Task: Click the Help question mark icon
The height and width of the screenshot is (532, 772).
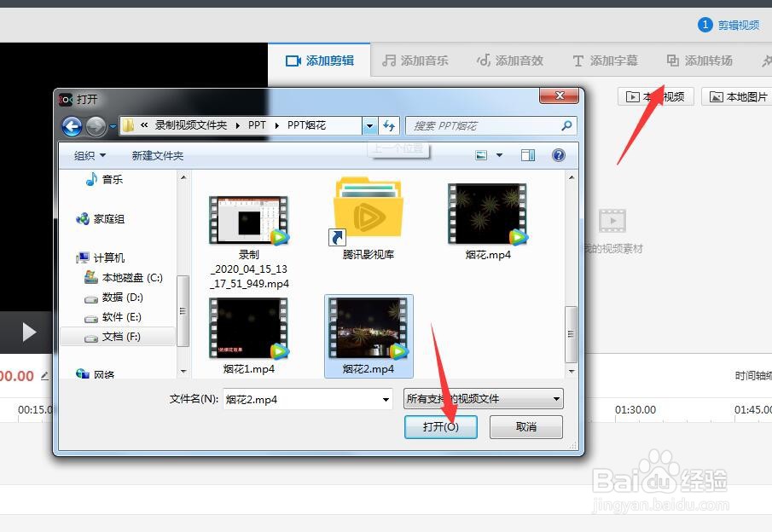Action: click(560, 154)
